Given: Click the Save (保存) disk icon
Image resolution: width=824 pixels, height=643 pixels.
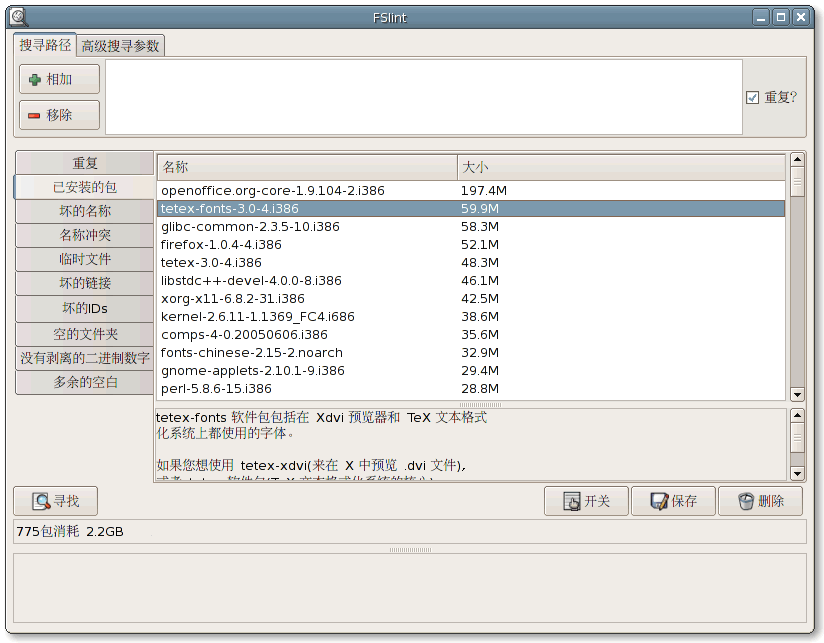Looking at the screenshot, I should click(659, 501).
